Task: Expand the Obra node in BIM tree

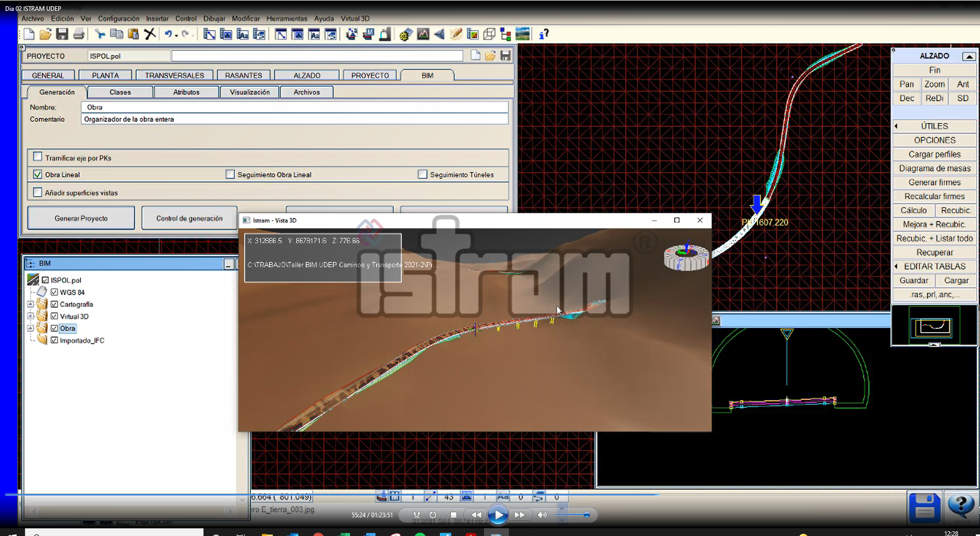Action: point(31,328)
